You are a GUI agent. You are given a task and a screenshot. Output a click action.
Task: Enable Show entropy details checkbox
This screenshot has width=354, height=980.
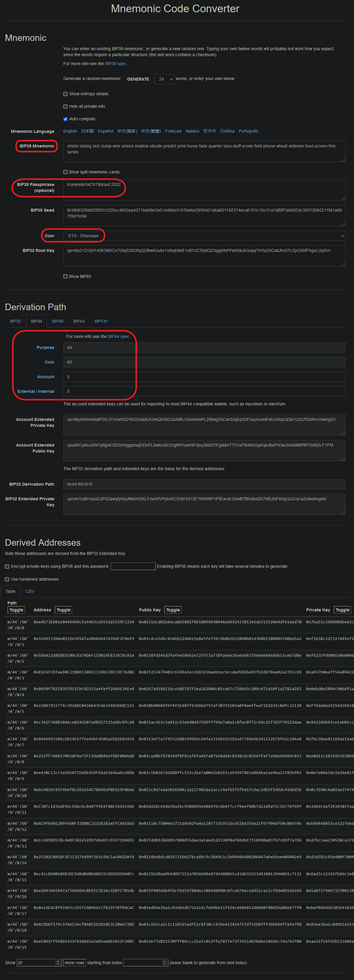coord(65,94)
